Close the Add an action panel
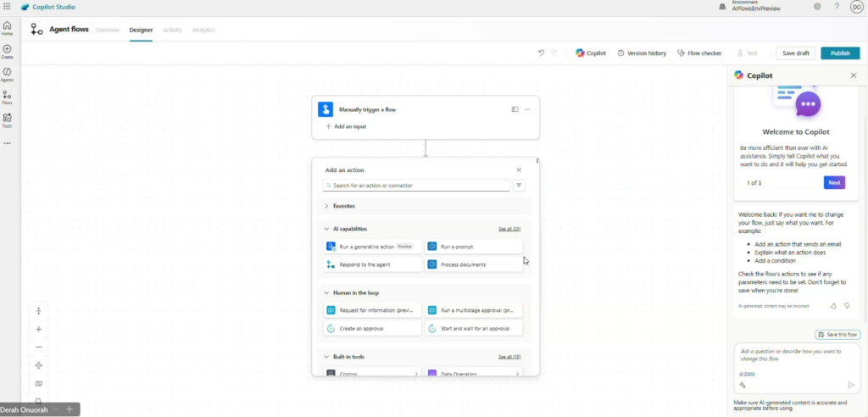The width and height of the screenshot is (868, 417). point(519,170)
